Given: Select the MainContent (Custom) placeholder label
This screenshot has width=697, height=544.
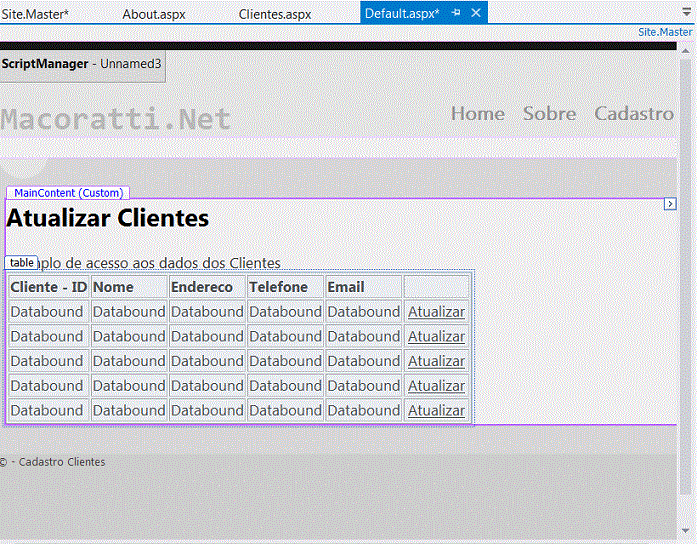Looking at the screenshot, I should [68, 192].
